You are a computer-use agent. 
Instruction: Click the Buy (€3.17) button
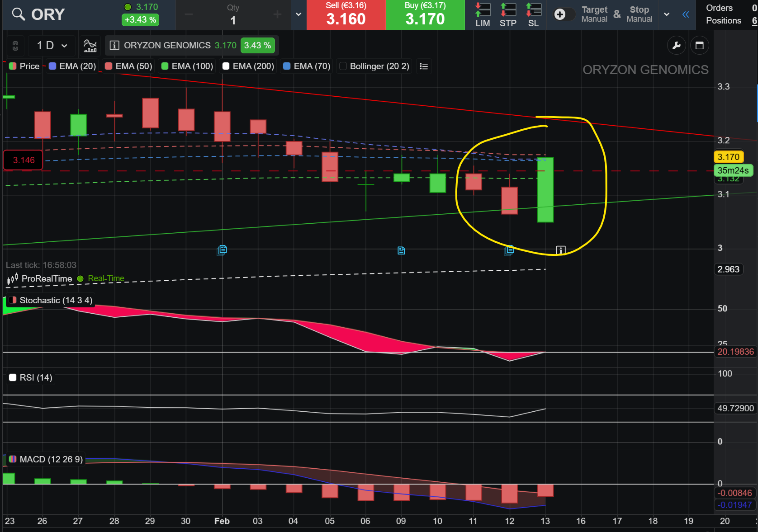tap(425, 15)
